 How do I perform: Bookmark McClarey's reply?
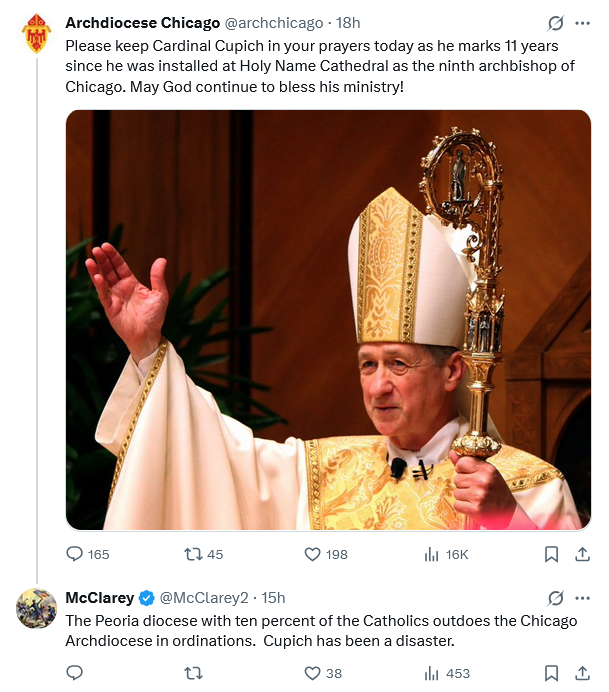[551, 673]
